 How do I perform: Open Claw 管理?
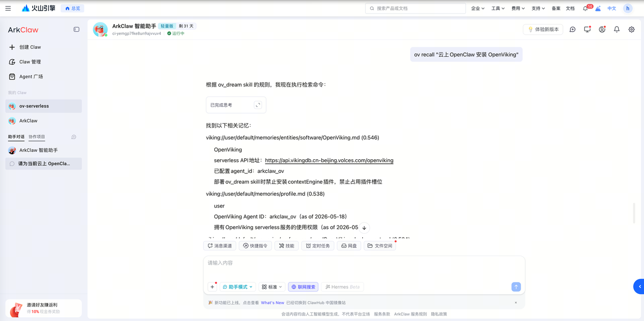click(x=43, y=62)
